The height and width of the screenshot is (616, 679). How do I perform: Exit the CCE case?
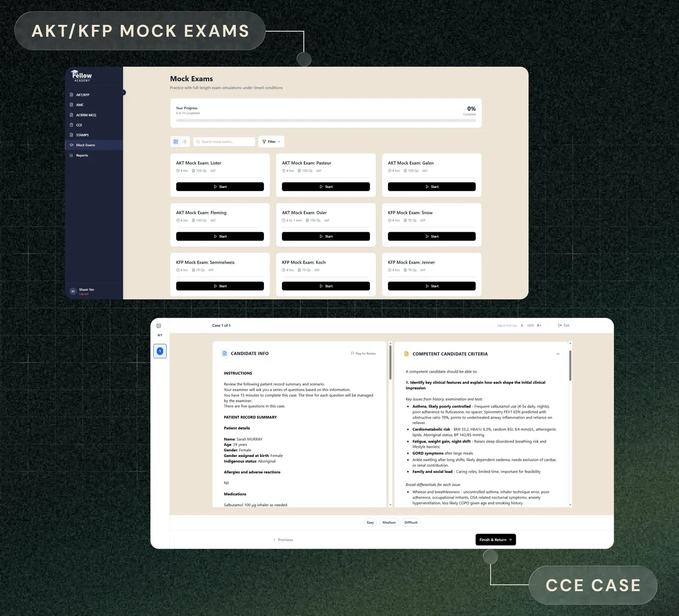[564, 325]
